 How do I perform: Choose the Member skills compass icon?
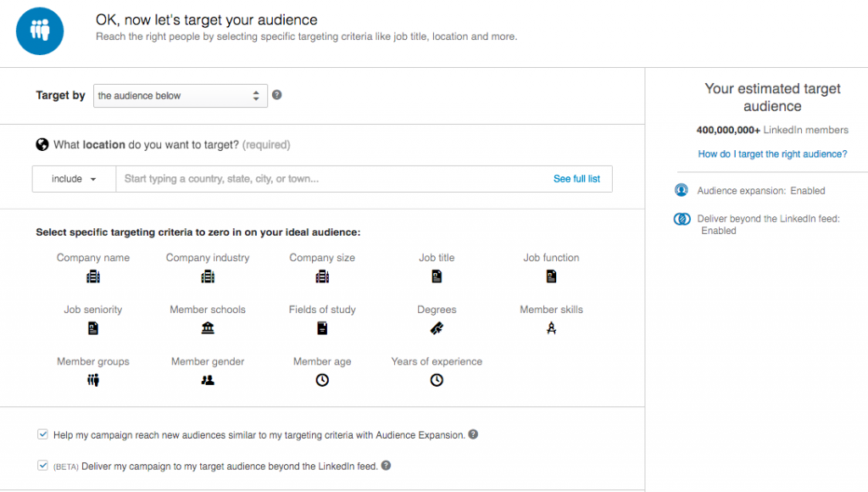(551, 328)
